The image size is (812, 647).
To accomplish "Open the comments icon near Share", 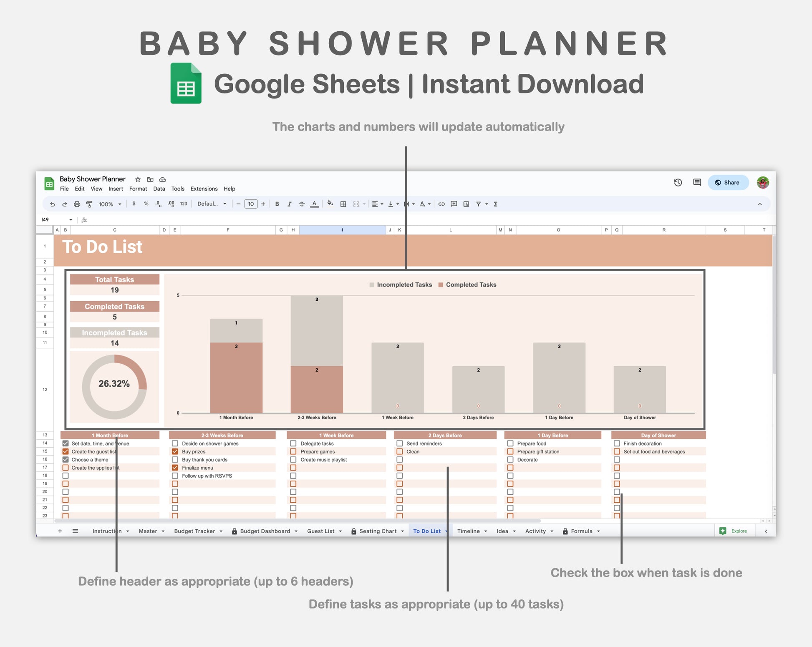I will (697, 182).
